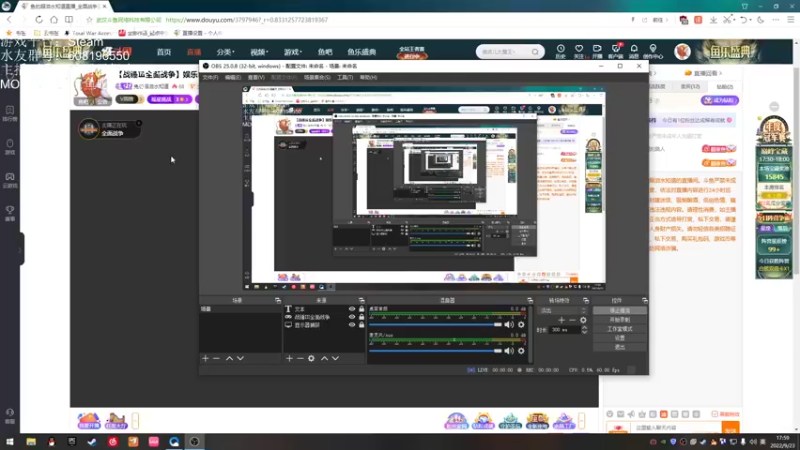Toggle lock on the second game capture source
Image resolution: width=800 pixels, height=450 pixels.
361,317
